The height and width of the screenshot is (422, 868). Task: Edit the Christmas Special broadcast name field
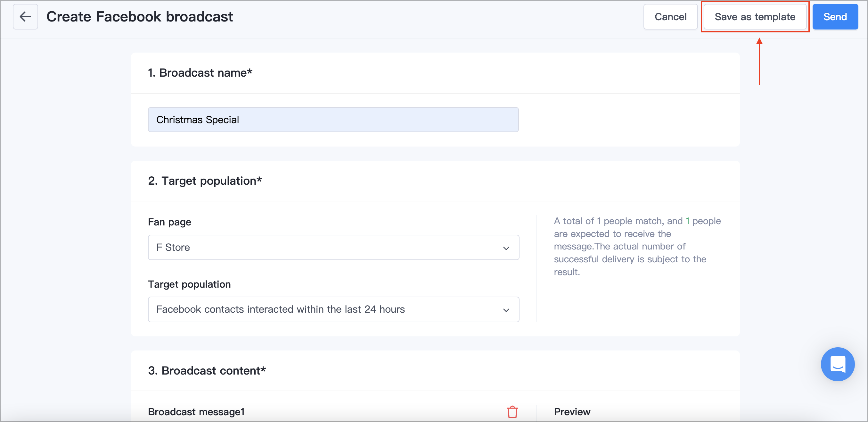pos(333,119)
